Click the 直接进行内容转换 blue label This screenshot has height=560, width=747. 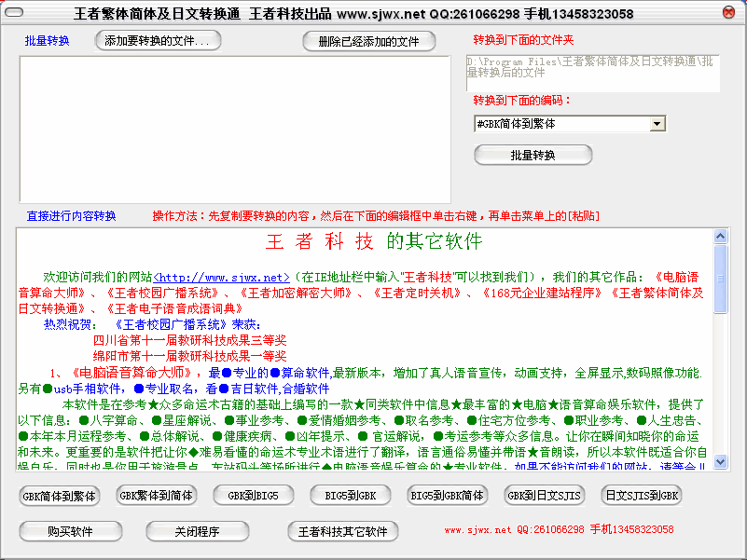tap(72, 216)
